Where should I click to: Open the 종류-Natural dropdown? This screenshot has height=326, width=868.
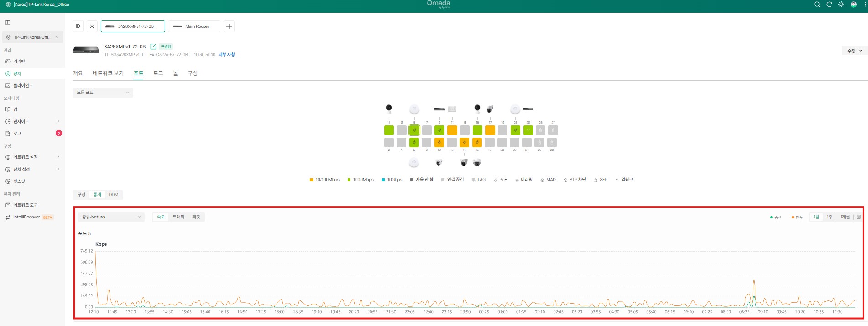tap(111, 217)
